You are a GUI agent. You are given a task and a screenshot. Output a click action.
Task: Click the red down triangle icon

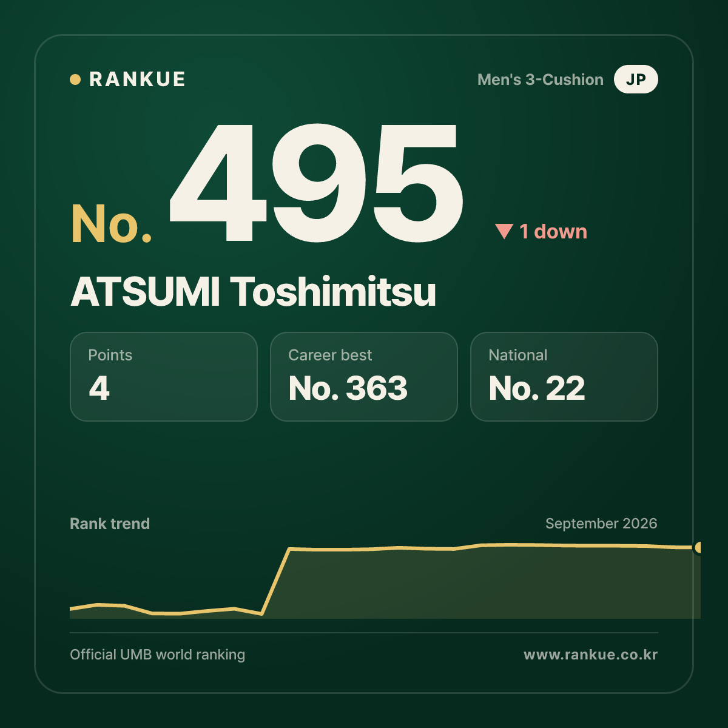(504, 231)
